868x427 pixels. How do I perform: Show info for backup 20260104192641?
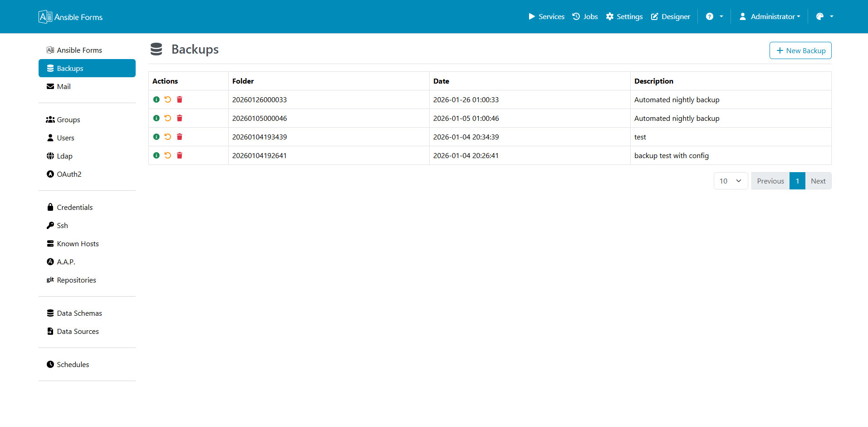click(156, 155)
